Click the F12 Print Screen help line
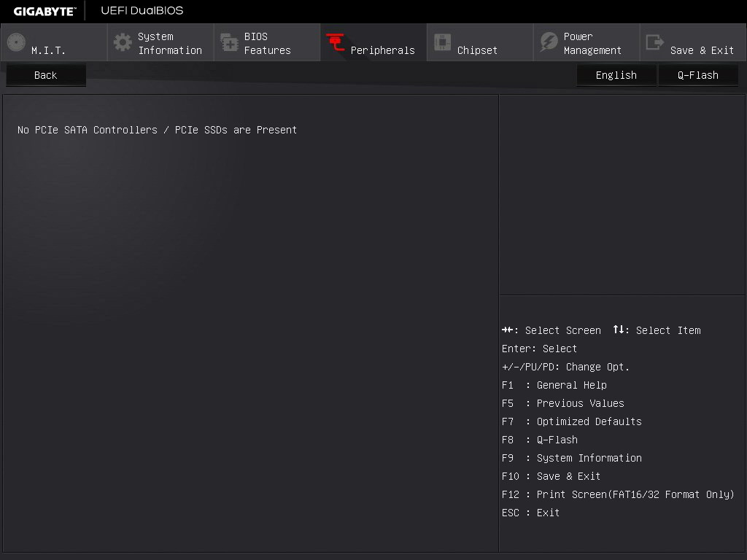 pyautogui.click(x=618, y=494)
